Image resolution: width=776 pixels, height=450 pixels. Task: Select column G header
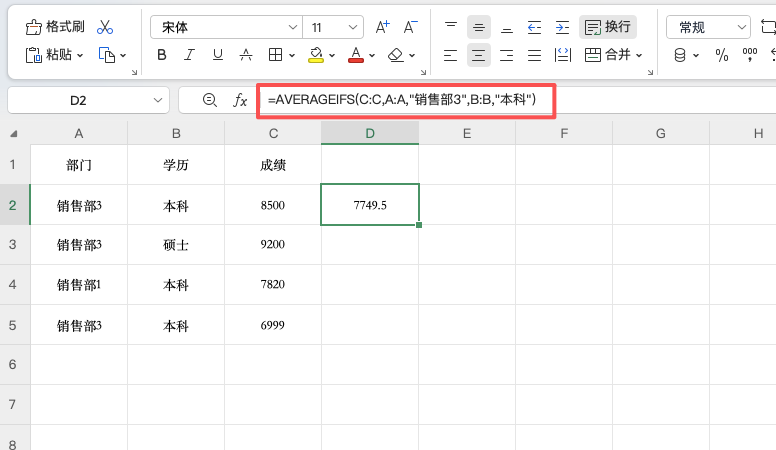pyautogui.click(x=661, y=133)
